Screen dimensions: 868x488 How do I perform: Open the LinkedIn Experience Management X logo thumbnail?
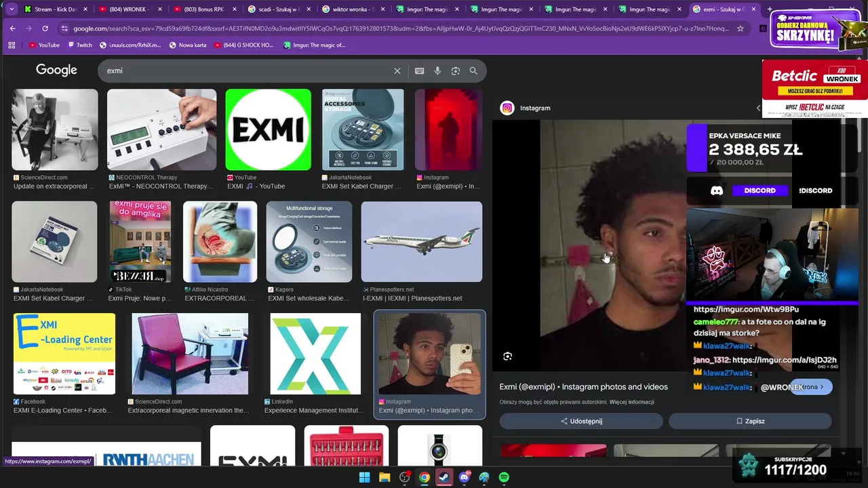point(315,354)
